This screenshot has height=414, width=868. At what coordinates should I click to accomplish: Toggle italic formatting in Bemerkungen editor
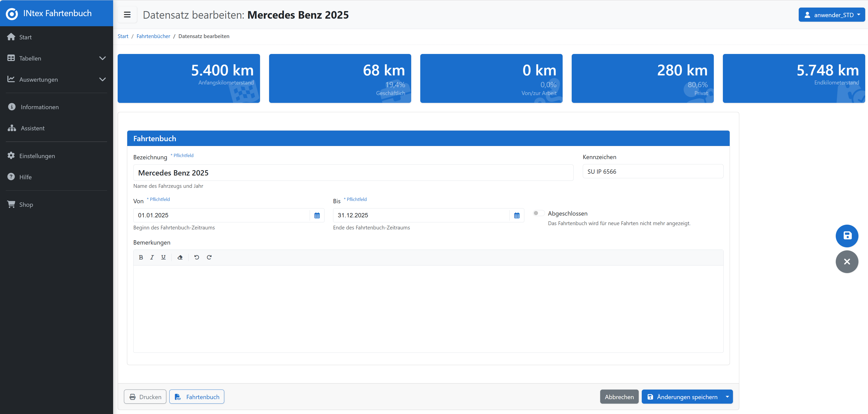(x=152, y=257)
